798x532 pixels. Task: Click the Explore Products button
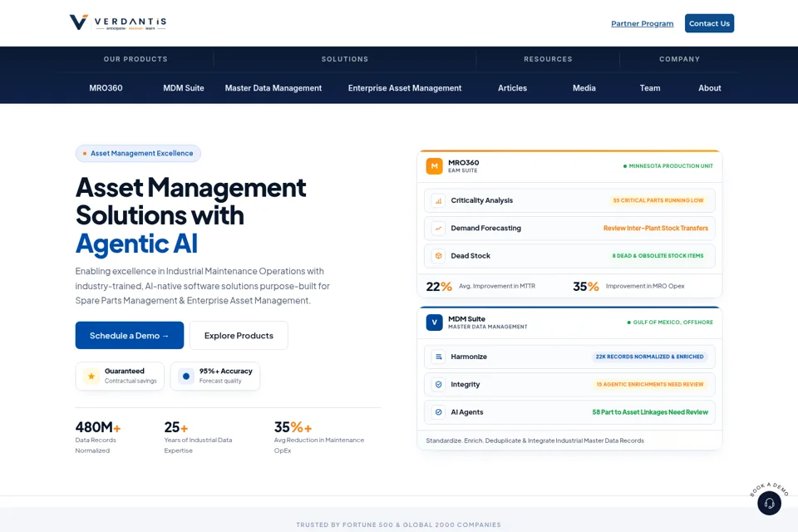[239, 336]
